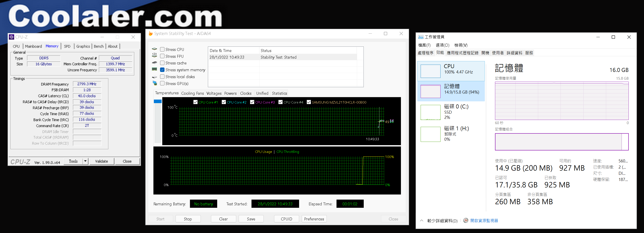
Task: Click the memory composition (記憶體組合) bar
Action: click(x=562, y=142)
